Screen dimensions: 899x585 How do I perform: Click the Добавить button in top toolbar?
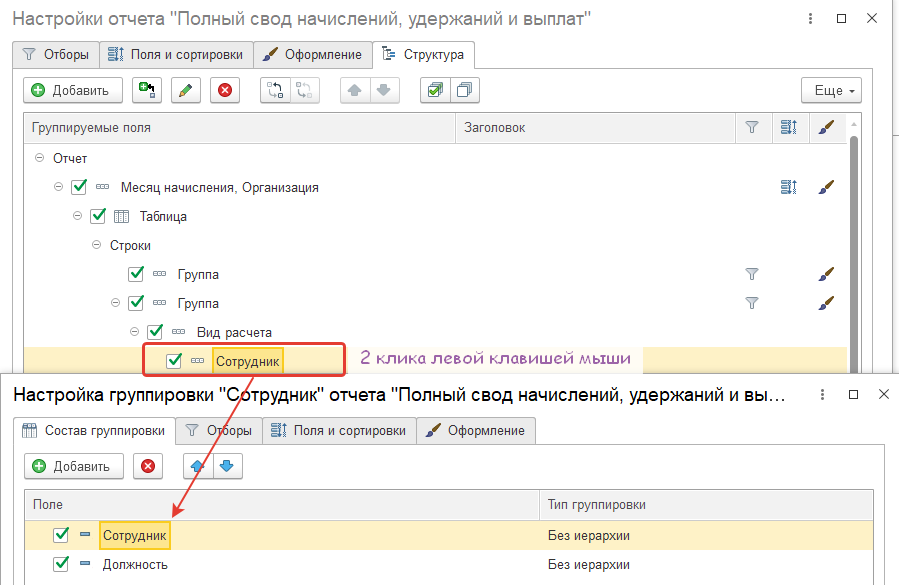[x=72, y=90]
